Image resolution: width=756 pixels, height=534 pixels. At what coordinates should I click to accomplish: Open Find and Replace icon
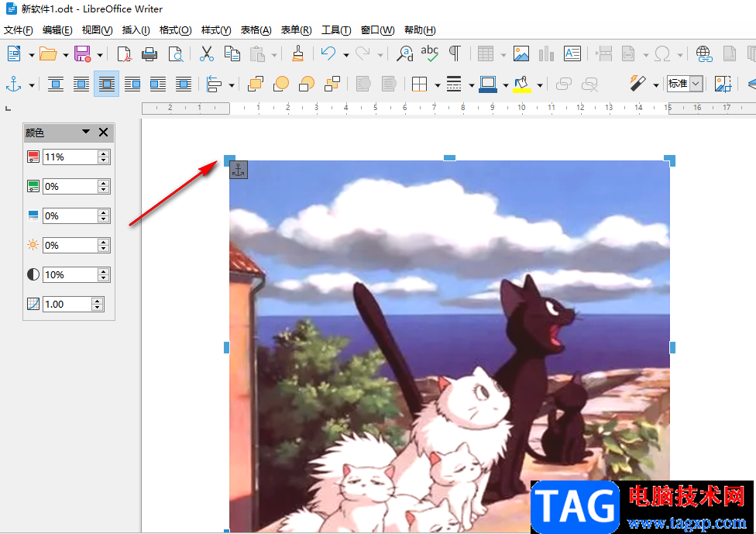[404, 54]
